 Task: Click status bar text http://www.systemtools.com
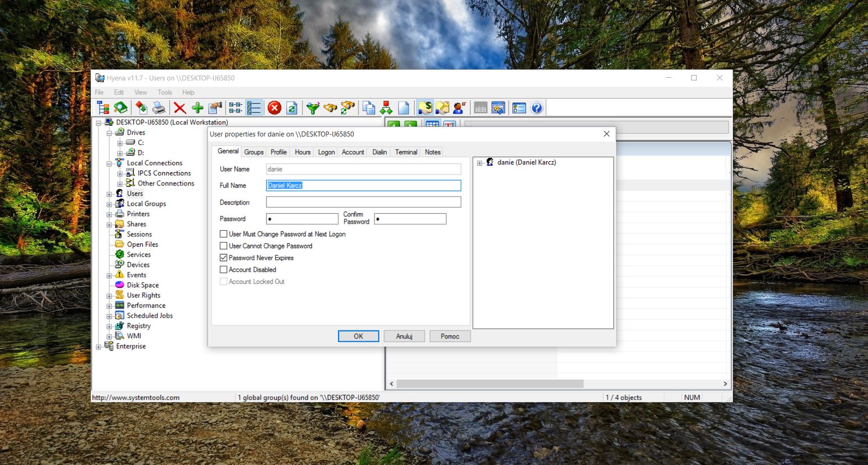click(136, 397)
